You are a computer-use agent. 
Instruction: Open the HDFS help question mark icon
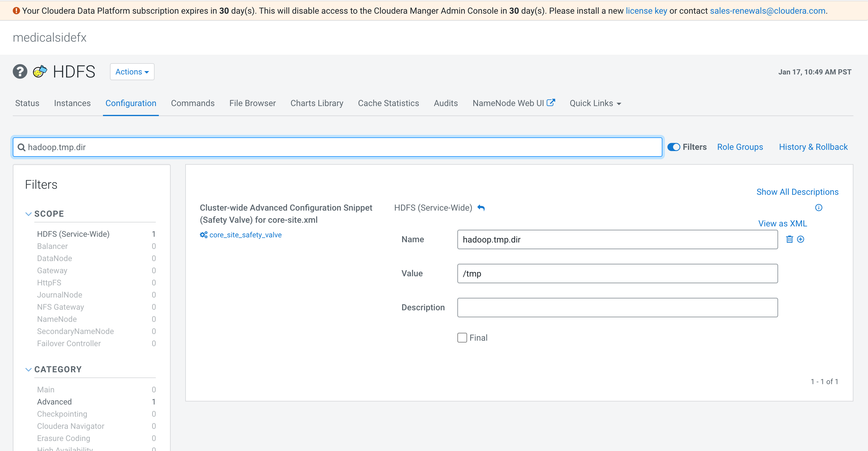pos(20,71)
